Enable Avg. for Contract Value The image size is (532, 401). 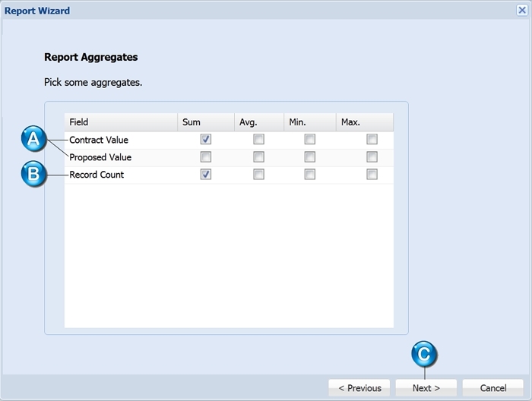(x=258, y=139)
